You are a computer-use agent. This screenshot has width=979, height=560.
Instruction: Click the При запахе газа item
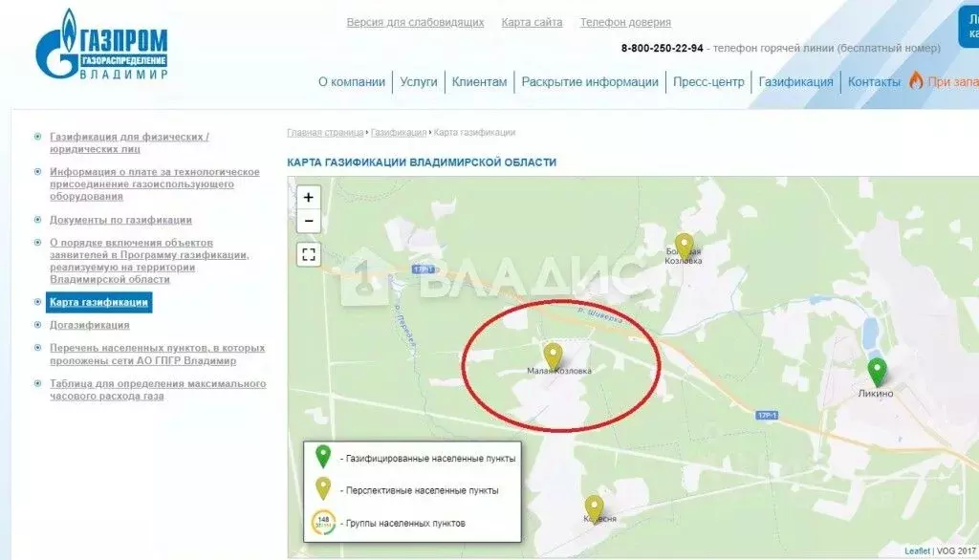pos(953,82)
